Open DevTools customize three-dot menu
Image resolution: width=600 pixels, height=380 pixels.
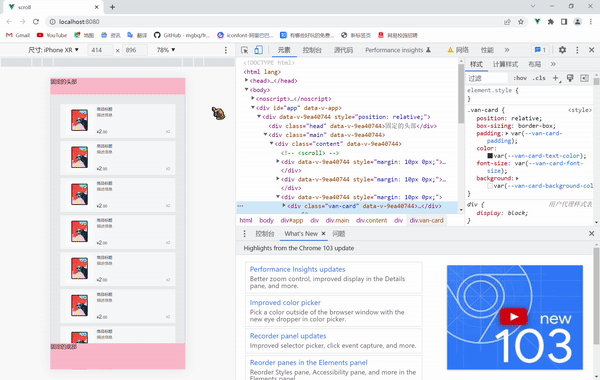click(x=577, y=50)
